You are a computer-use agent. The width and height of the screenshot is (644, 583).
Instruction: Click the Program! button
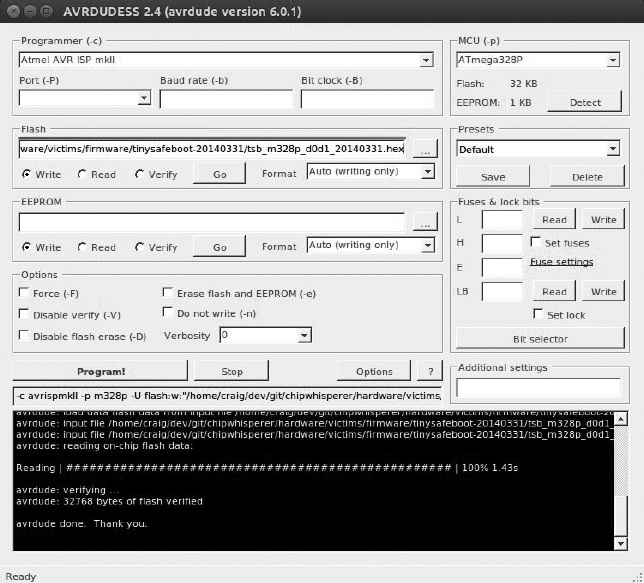click(100, 371)
